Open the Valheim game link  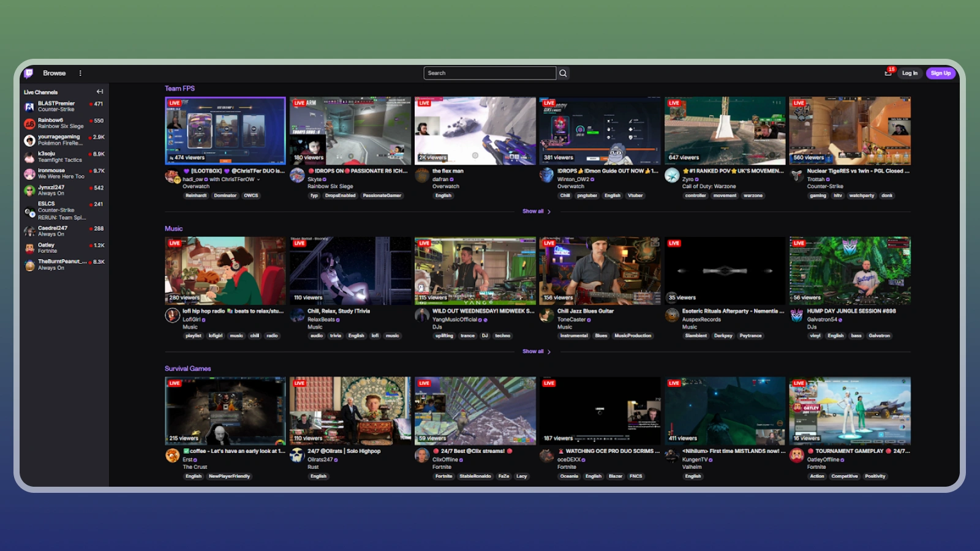click(x=692, y=467)
